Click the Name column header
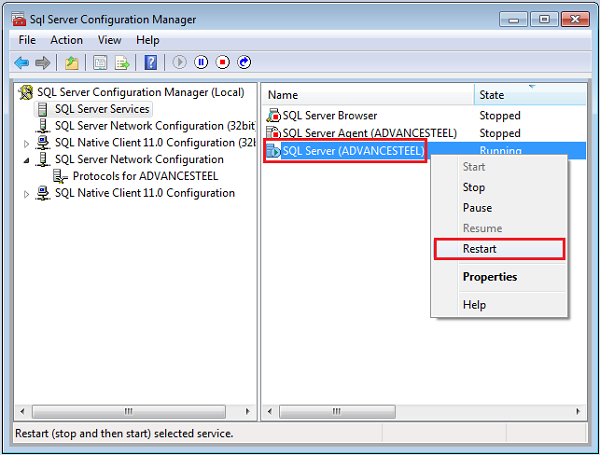The width and height of the screenshot is (600, 455). 368,95
